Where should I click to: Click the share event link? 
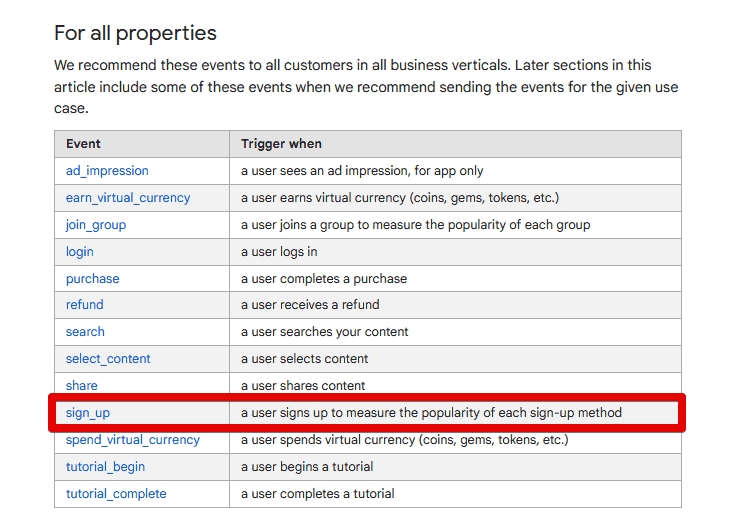pos(82,386)
